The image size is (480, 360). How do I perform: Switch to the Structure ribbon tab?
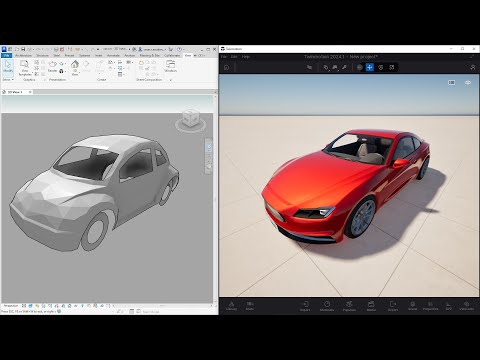(x=42, y=55)
